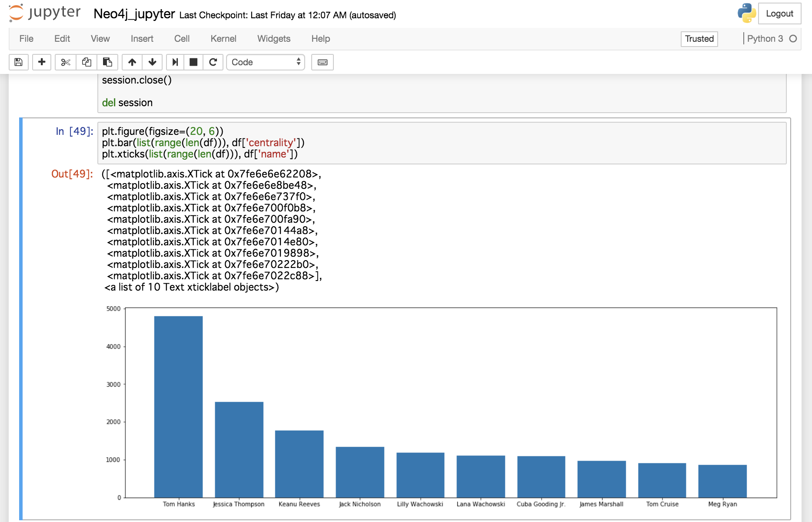Interrupt the kernel with stop icon
This screenshot has height=522, width=812.
[193, 62]
